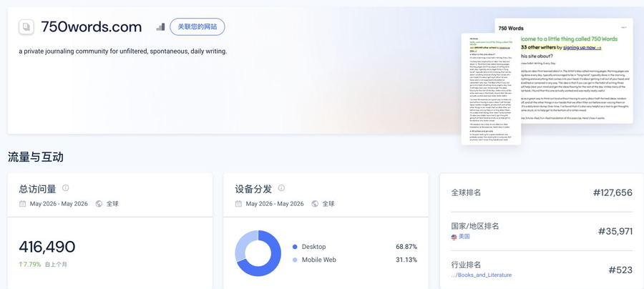Click the Mobile Web legend label

[319, 260]
